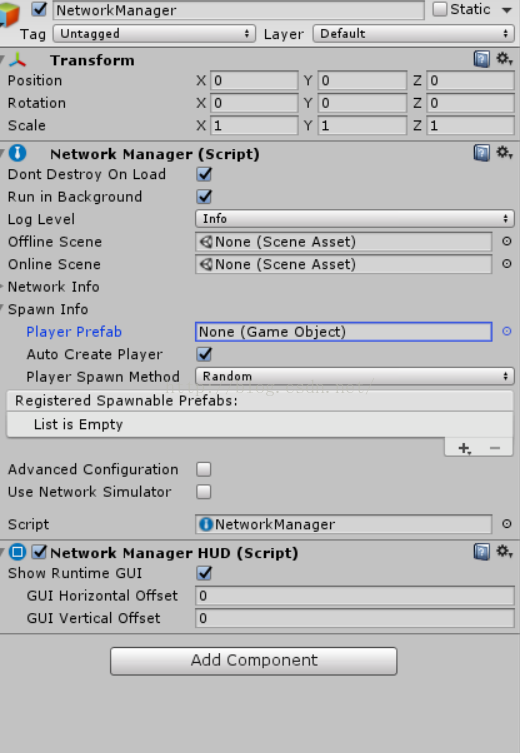Open Transform component help icon
The height and width of the screenshot is (753, 520).
(482, 59)
